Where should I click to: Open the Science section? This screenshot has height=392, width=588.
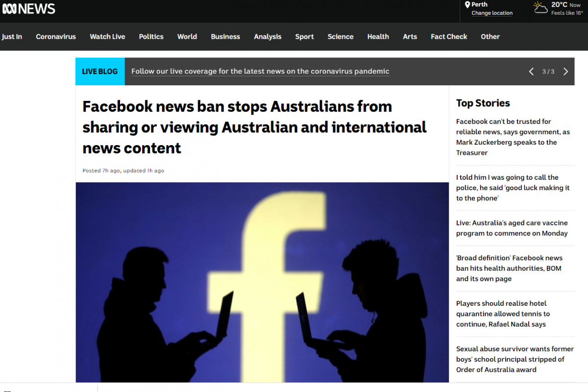[341, 37]
